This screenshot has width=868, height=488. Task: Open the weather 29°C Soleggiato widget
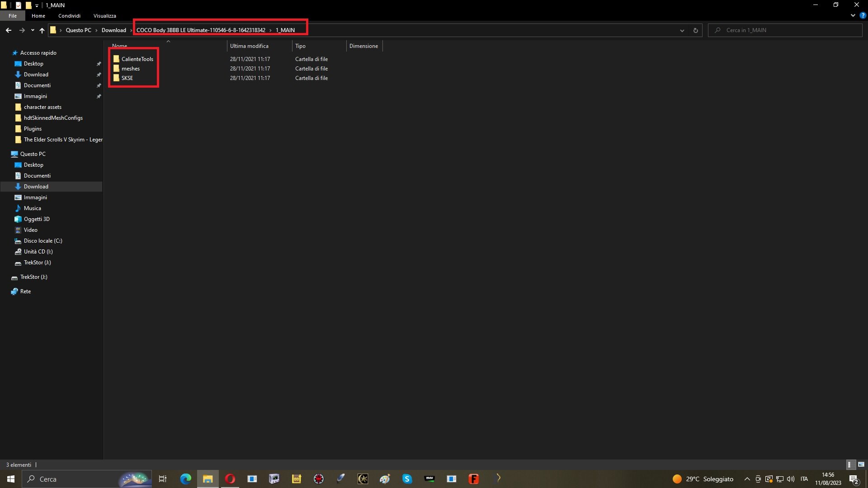703,479
